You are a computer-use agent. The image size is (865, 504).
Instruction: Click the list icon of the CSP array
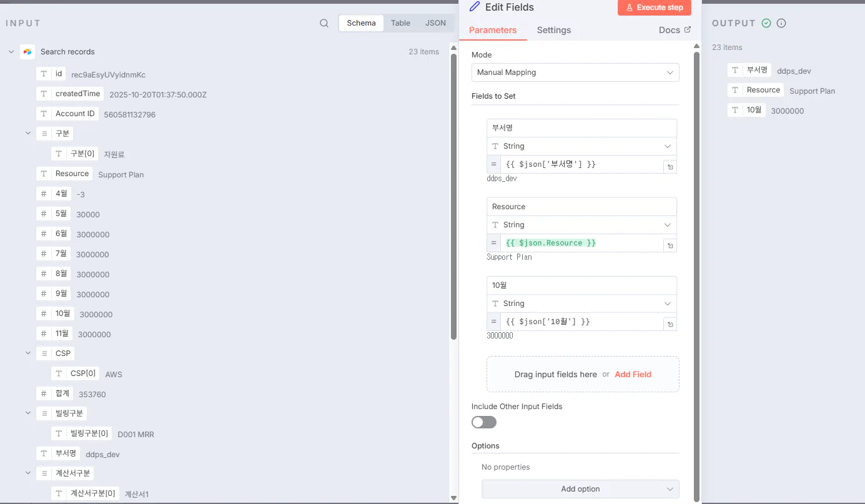pyautogui.click(x=44, y=353)
